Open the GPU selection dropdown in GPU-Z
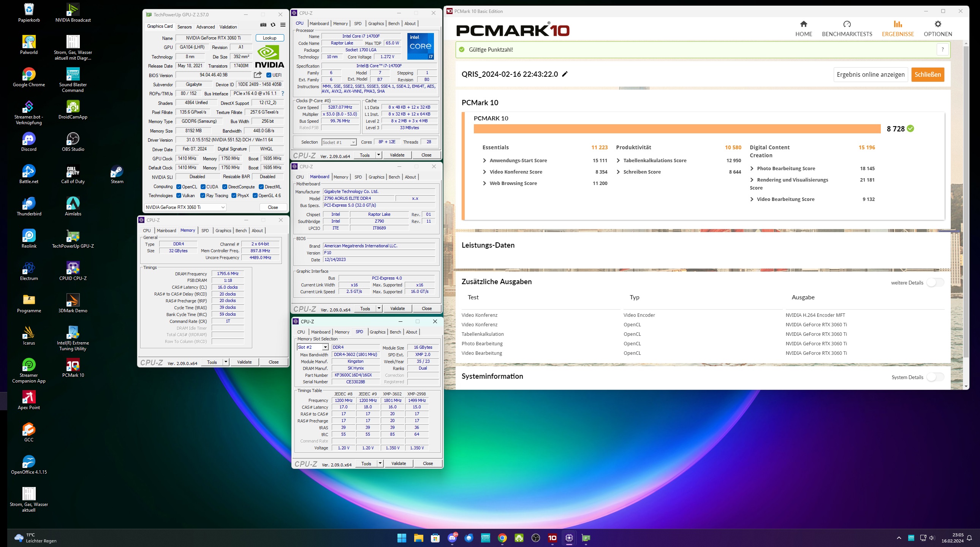 tap(185, 207)
